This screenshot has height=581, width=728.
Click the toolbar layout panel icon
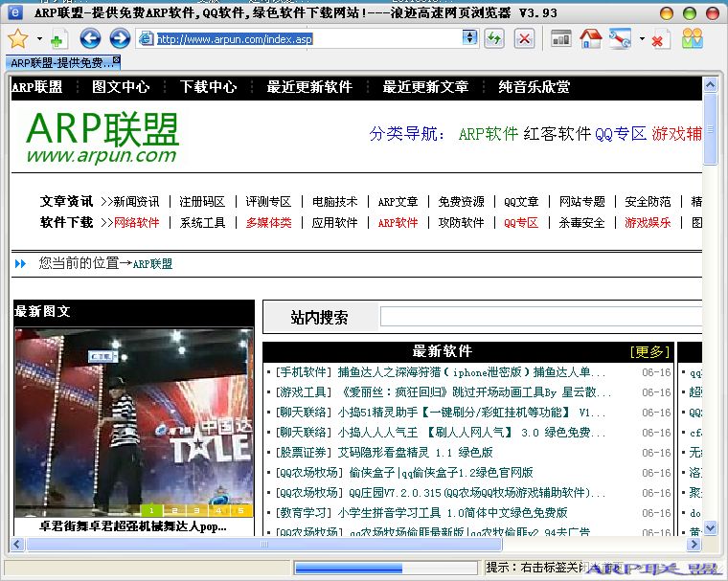[561, 38]
